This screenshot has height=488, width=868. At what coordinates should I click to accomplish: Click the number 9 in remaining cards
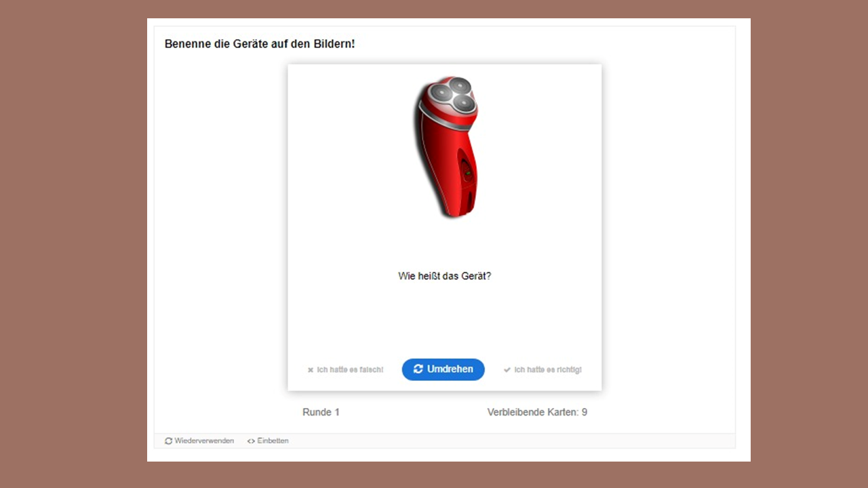coord(584,412)
